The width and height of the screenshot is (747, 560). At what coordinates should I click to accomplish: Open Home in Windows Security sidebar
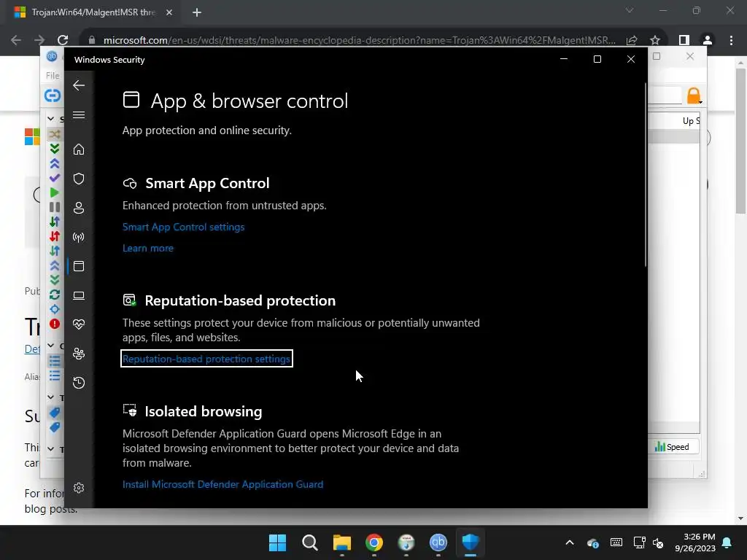coord(79,149)
